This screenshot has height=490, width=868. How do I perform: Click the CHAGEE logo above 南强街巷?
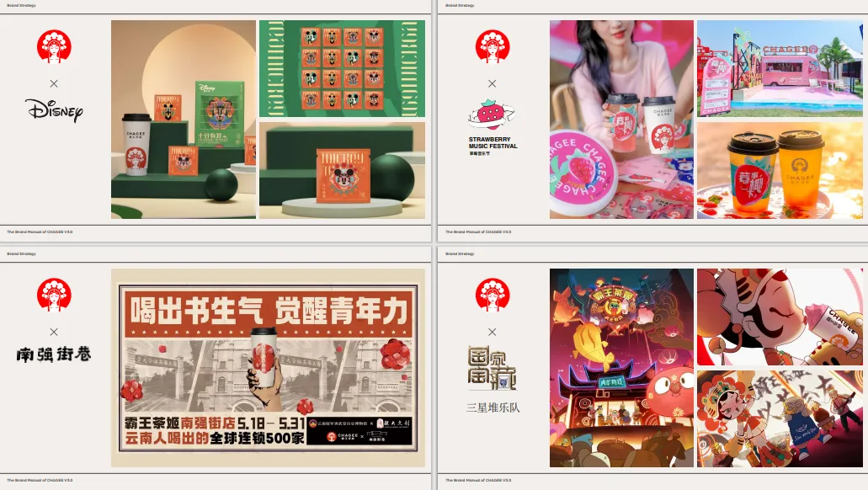point(54,296)
